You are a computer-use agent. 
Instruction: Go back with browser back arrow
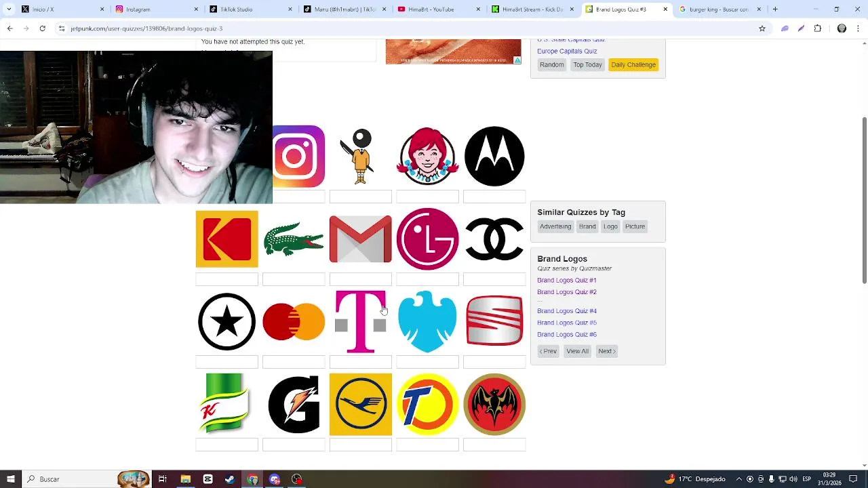click(9, 28)
